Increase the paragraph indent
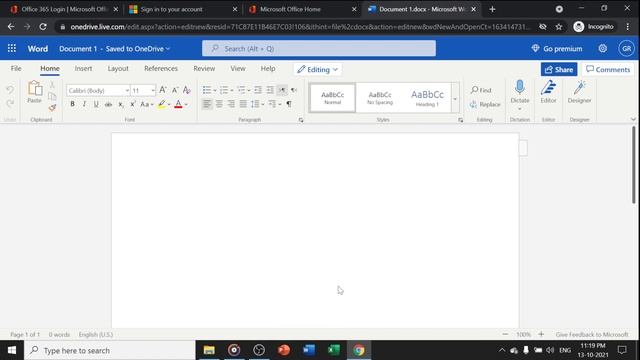Viewport: 640px width, 360px height. click(270, 90)
